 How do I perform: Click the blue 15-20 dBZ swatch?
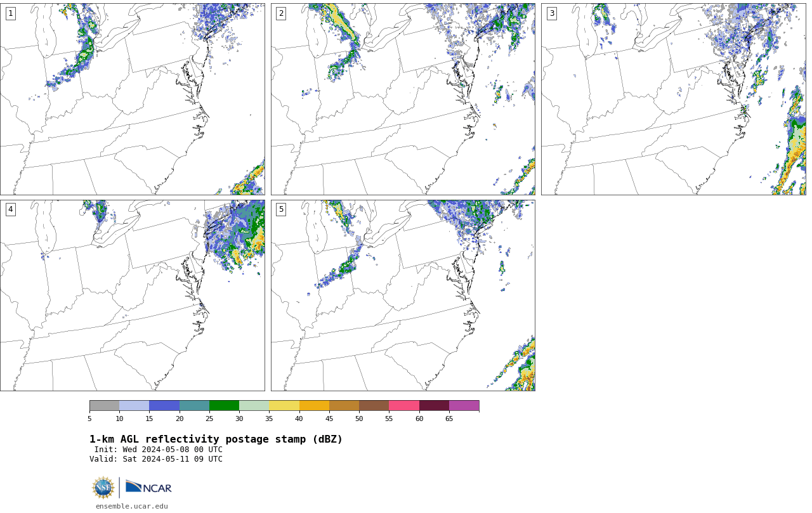tap(164, 406)
